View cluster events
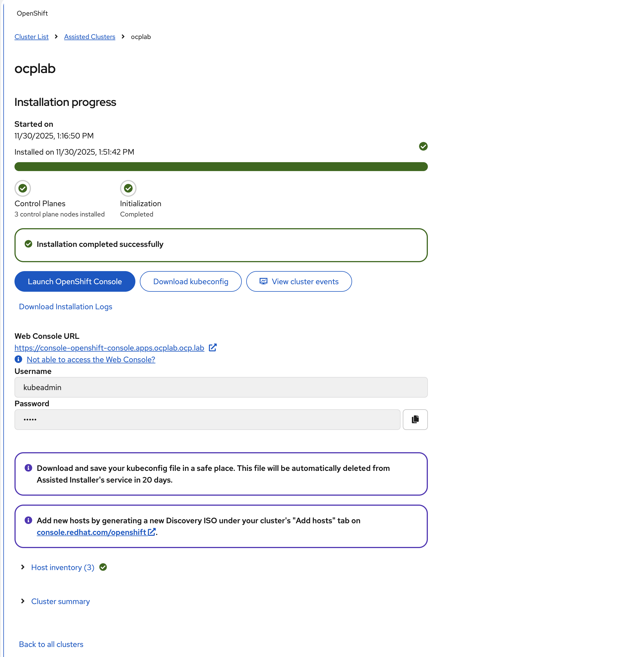This screenshot has width=644, height=657. (299, 281)
